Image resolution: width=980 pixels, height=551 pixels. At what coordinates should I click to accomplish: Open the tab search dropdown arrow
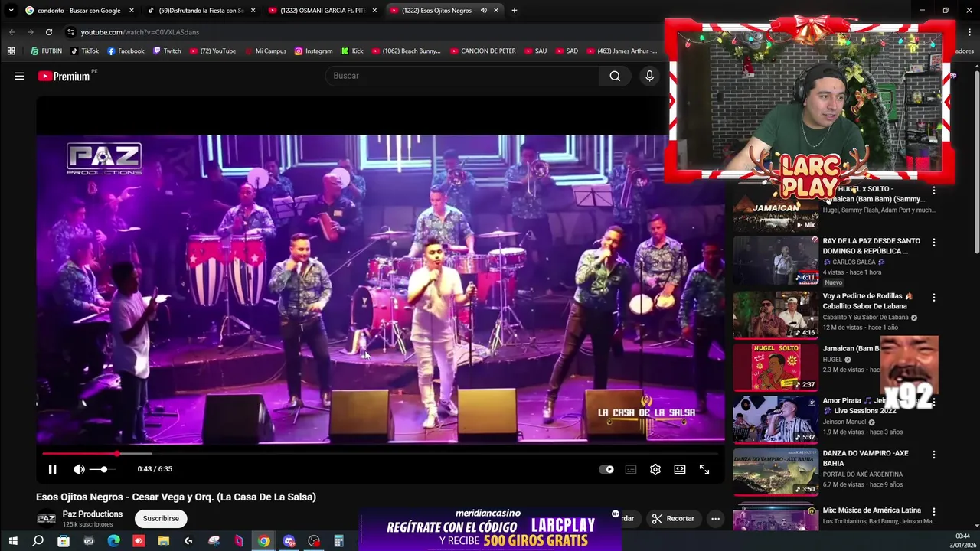coord(11,11)
